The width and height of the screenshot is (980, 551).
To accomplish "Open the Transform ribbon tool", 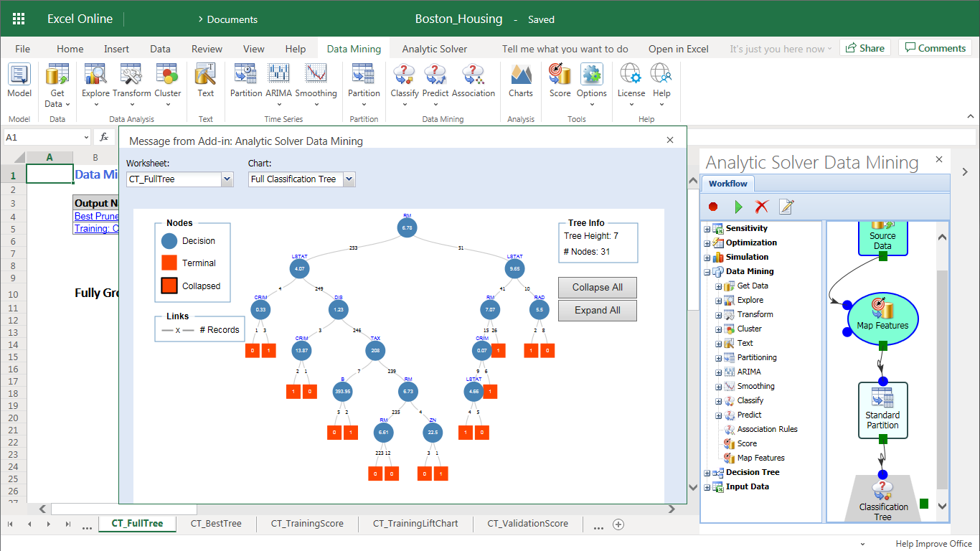I will 132,85.
